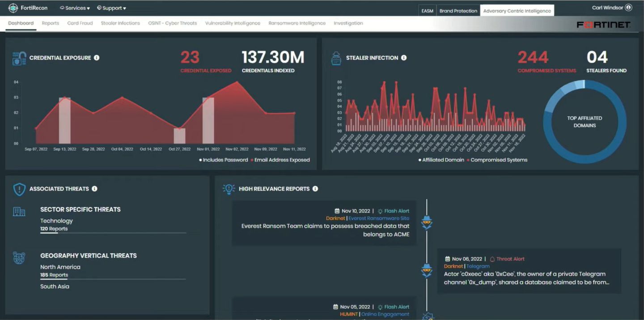Click the High Relevance Reports info icon

tap(315, 189)
